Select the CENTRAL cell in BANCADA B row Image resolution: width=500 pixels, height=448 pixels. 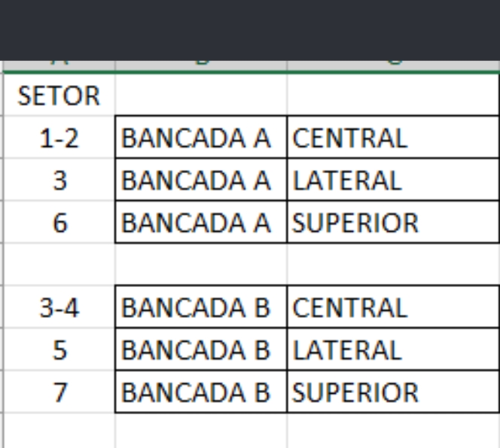[x=394, y=306]
